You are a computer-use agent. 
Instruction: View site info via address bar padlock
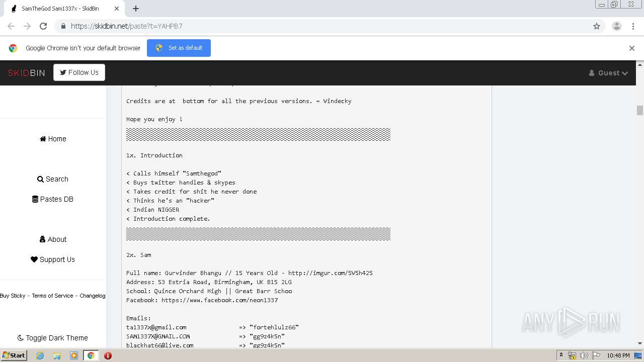63,26
